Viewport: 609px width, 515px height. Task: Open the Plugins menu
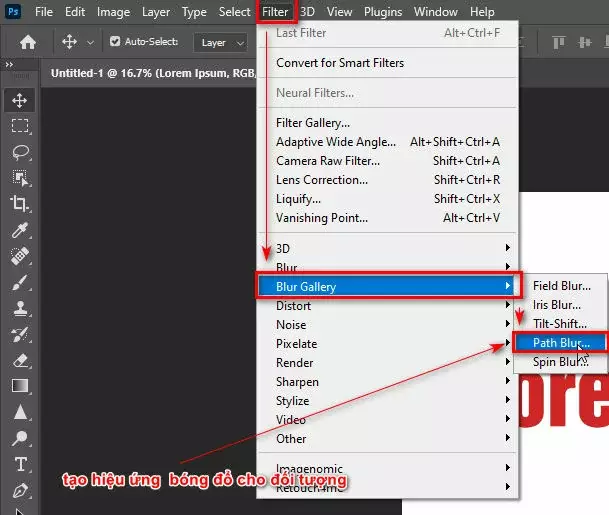tap(383, 12)
